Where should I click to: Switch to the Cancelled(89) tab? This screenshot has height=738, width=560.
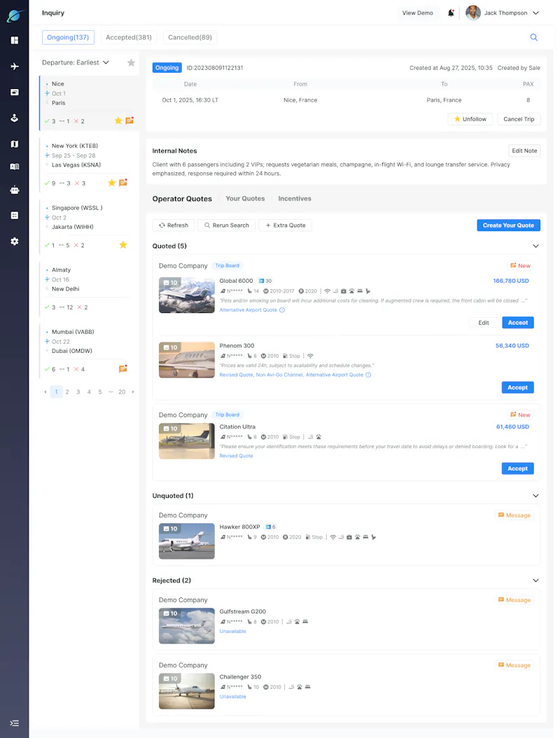coord(190,37)
